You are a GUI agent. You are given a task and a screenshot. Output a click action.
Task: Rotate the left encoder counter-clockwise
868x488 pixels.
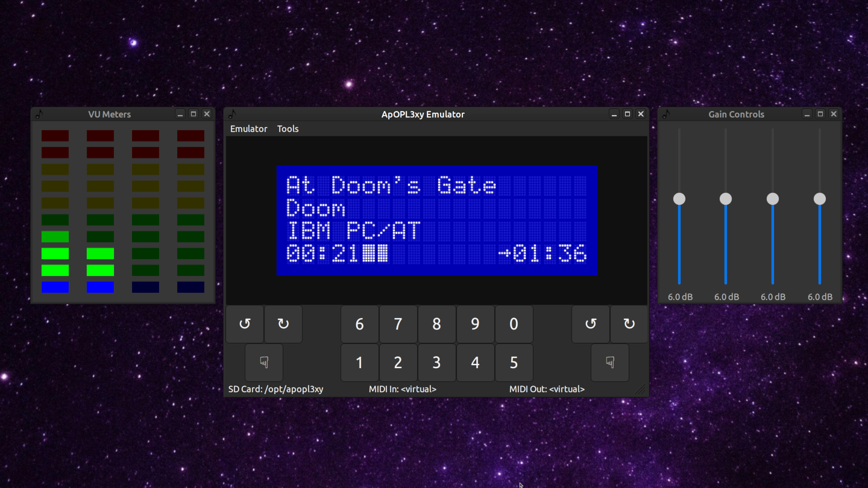click(245, 324)
